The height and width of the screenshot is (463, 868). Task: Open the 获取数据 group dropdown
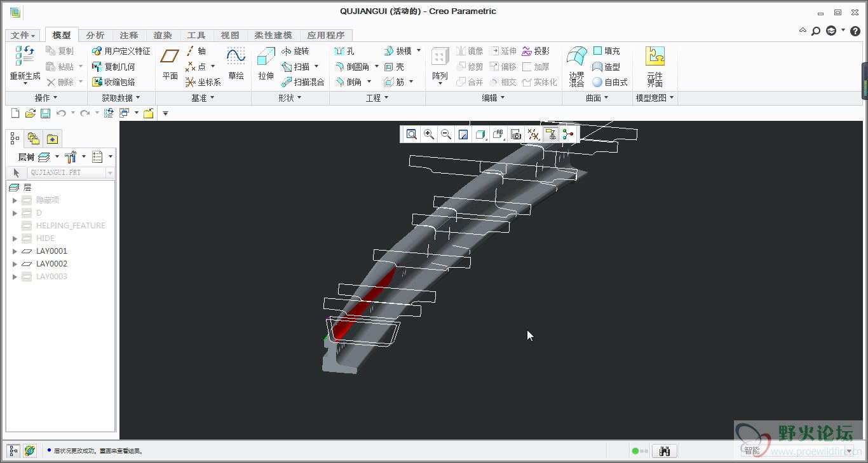point(121,98)
